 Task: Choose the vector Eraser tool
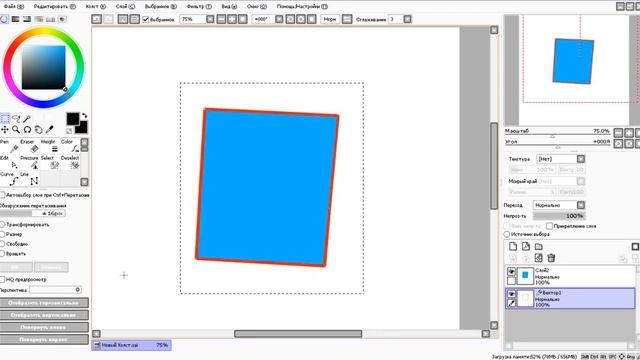30,146
